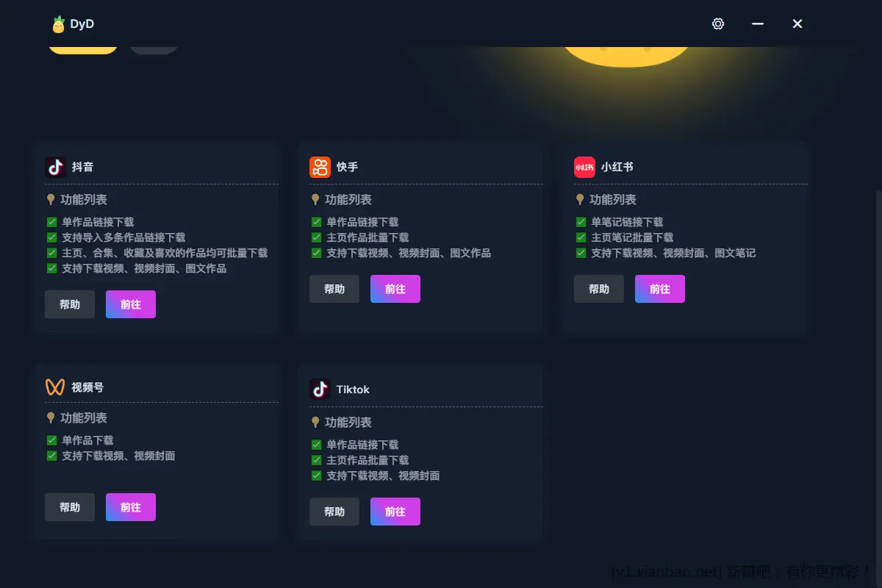Open the settings gear in title bar
This screenshot has height=588, width=882.
point(718,24)
